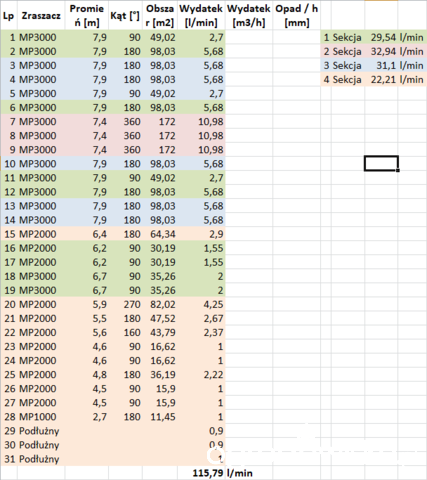Select the 160 angle cell in row 22
This screenshot has height=480, width=427.
click(125, 332)
